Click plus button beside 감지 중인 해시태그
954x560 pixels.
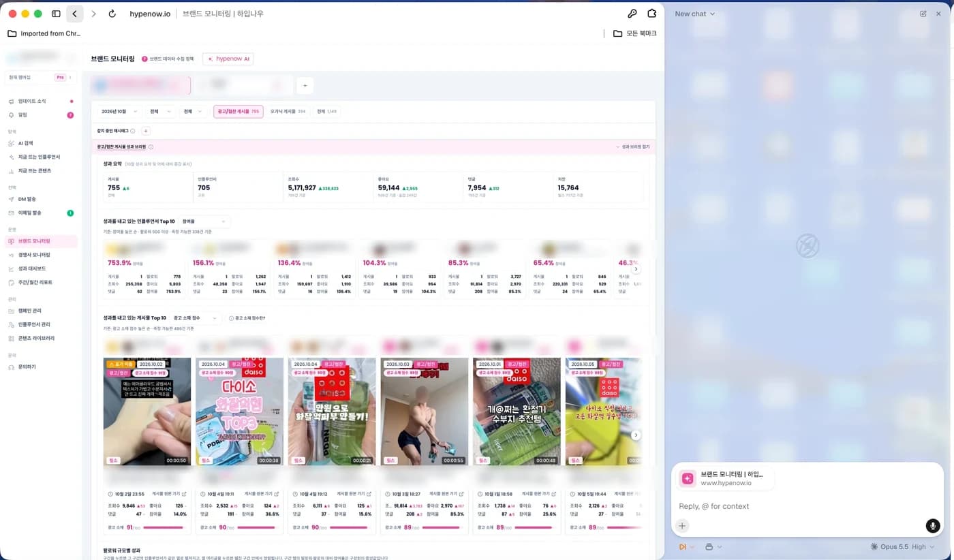(146, 131)
